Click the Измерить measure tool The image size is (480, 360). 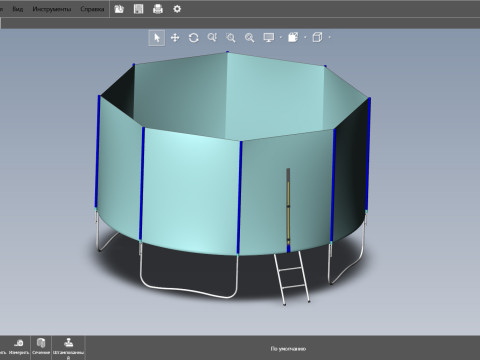tap(19, 346)
